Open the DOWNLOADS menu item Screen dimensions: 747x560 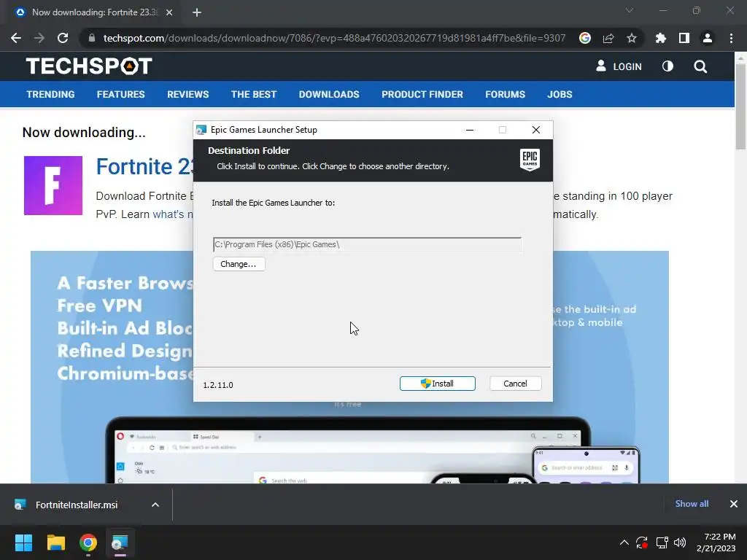pyautogui.click(x=329, y=94)
